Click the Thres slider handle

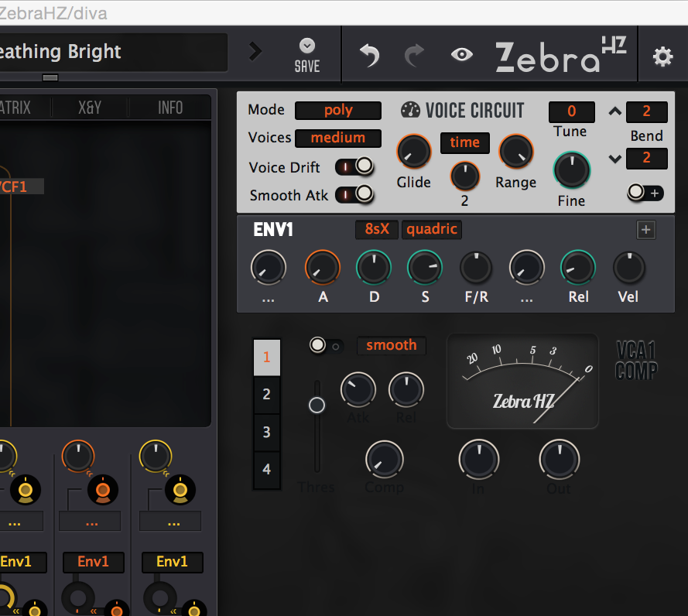tap(317, 405)
